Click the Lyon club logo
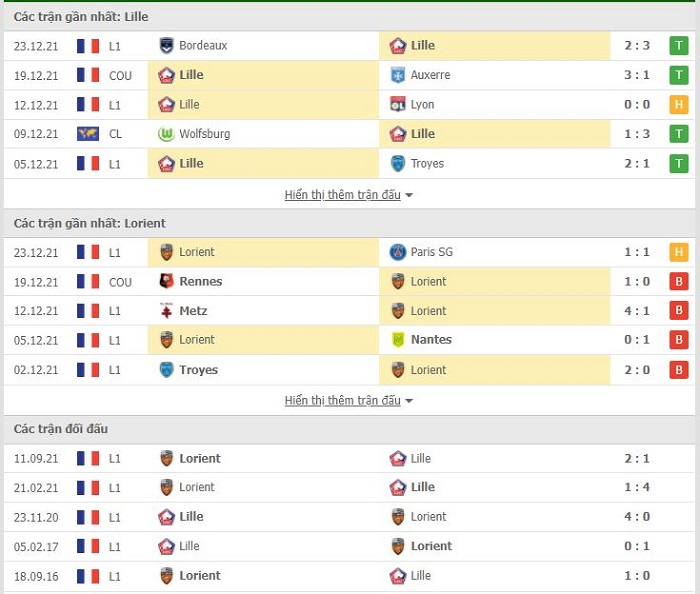The image size is (700, 594). coord(397,104)
